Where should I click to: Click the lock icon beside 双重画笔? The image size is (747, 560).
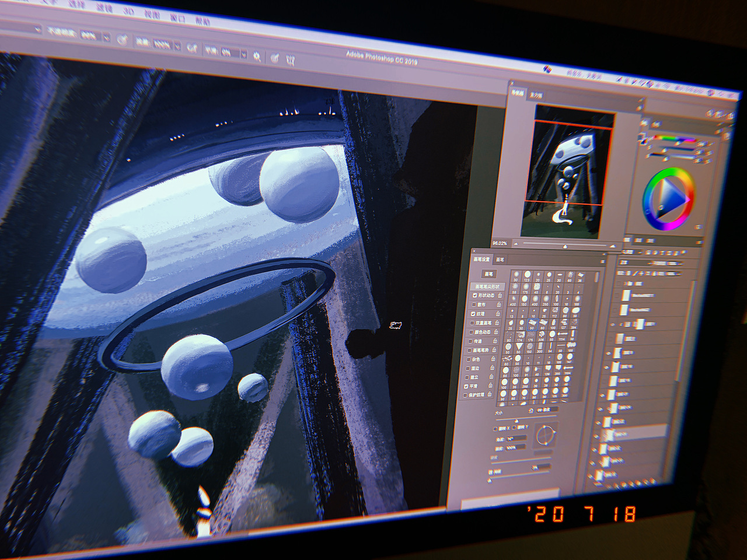(x=497, y=323)
